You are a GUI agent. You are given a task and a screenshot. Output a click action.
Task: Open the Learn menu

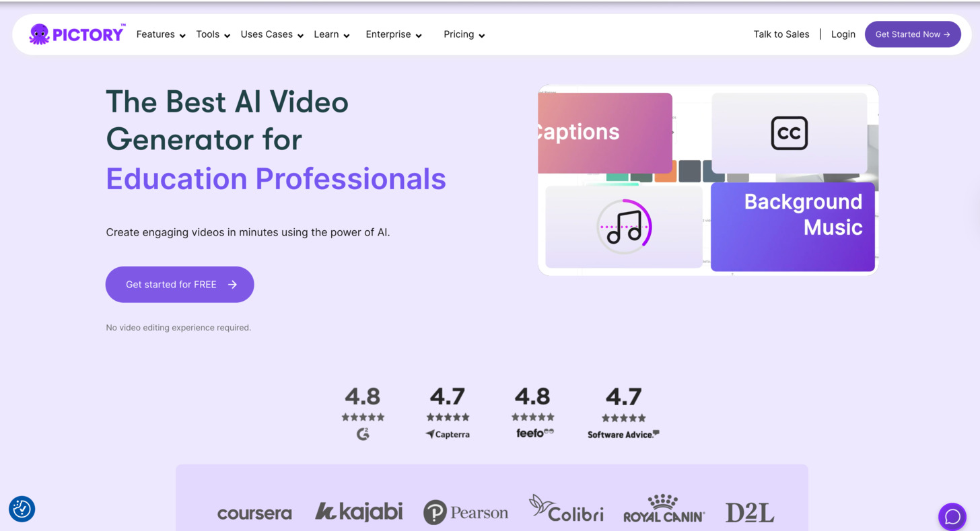[x=332, y=34]
